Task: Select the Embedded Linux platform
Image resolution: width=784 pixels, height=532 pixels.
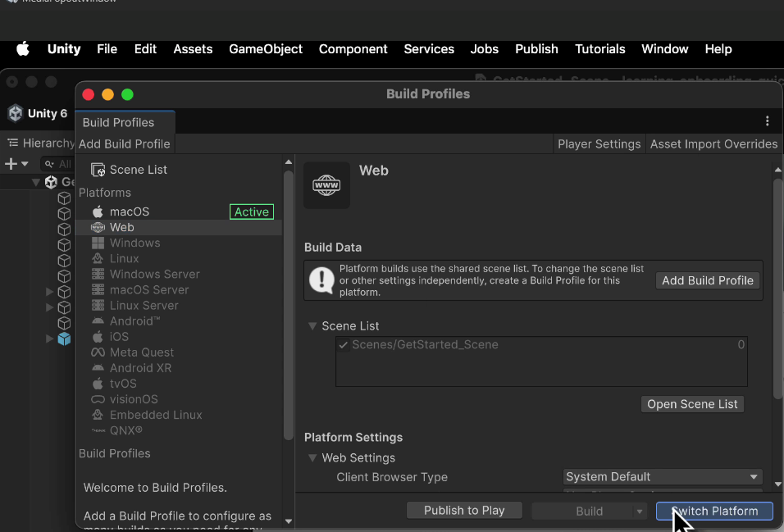Action: [x=179, y=415]
